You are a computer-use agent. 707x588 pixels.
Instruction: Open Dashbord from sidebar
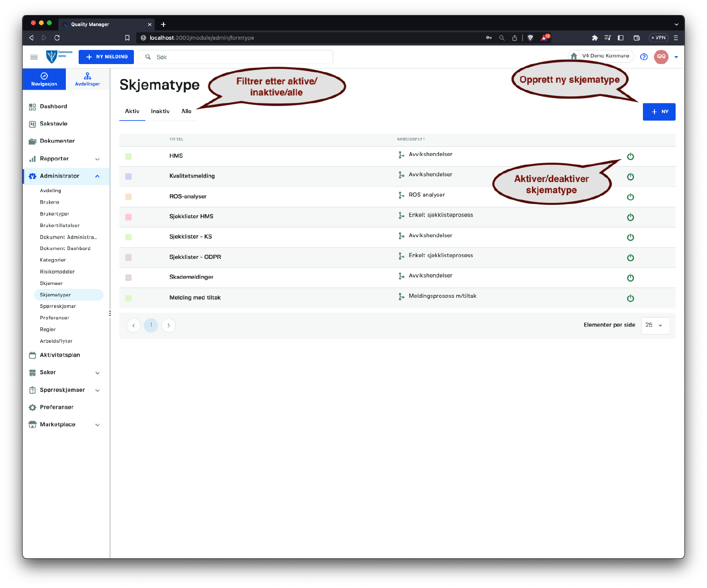pos(53,106)
